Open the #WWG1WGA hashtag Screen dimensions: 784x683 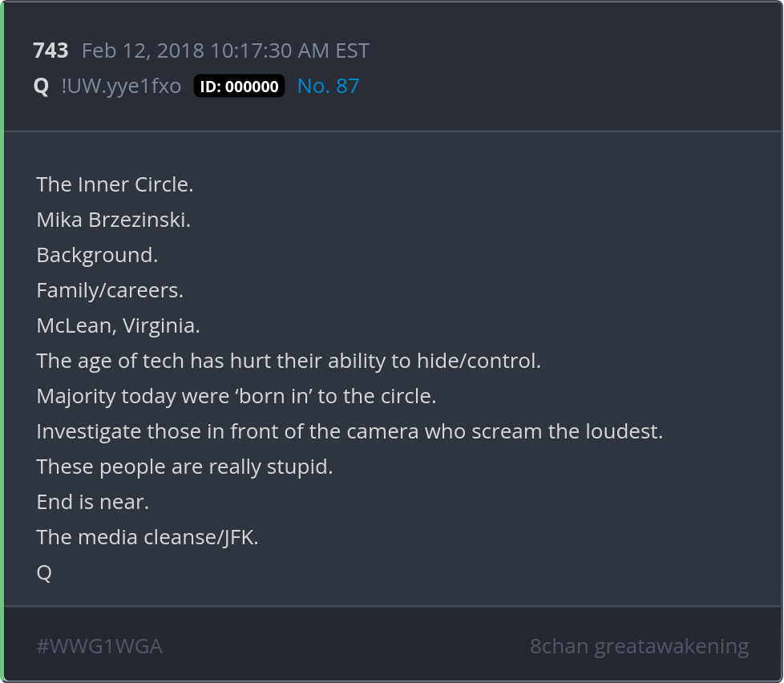pos(99,646)
